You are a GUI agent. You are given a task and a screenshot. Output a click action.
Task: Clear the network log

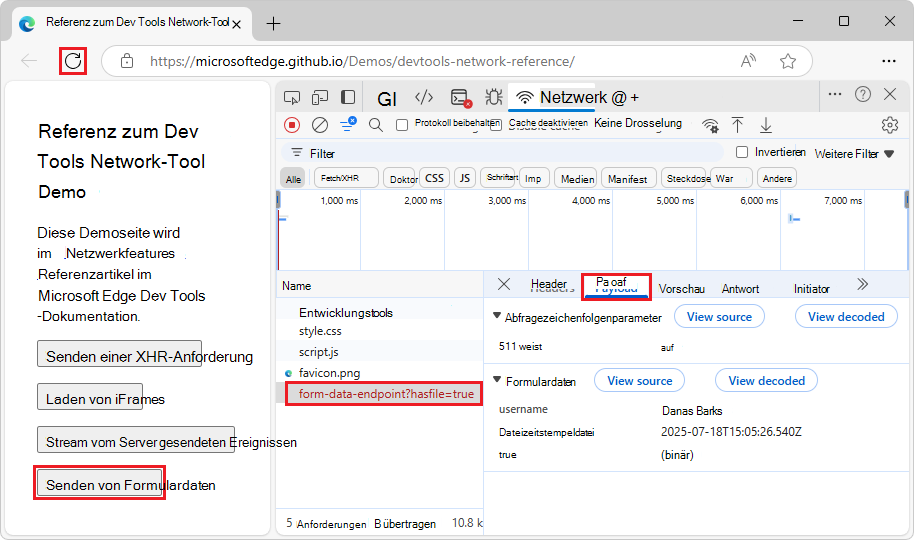tap(320, 125)
